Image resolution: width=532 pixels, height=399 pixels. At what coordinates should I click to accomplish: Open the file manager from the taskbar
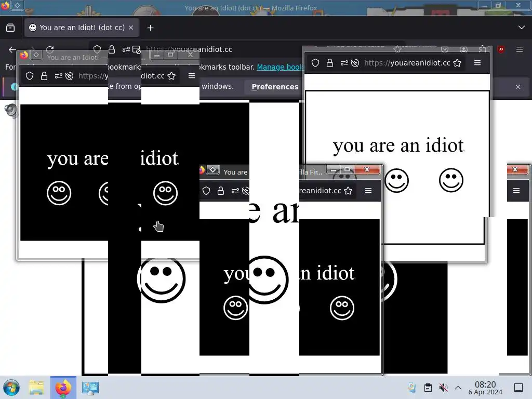36,388
